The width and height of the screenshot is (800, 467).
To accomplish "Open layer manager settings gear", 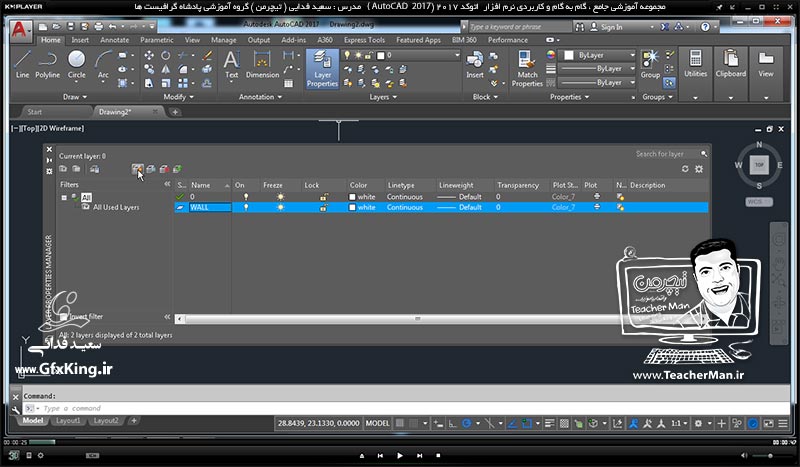I will [x=699, y=169].
